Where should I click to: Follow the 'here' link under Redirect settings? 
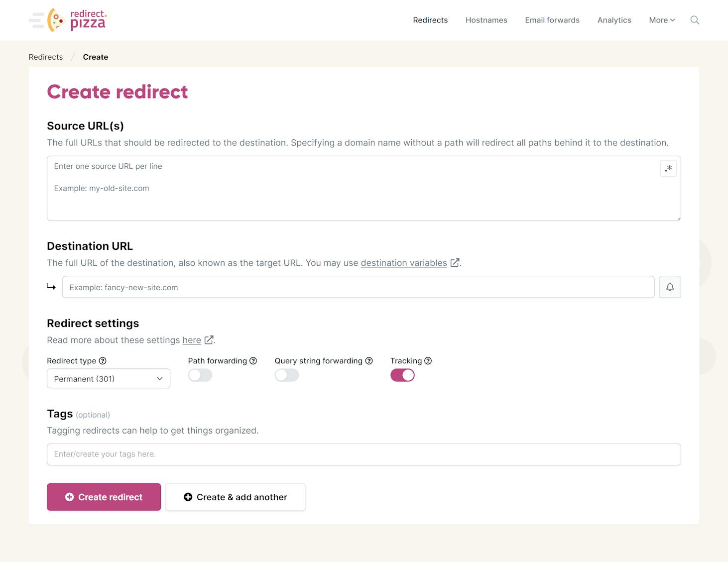(x=192, y=340)
